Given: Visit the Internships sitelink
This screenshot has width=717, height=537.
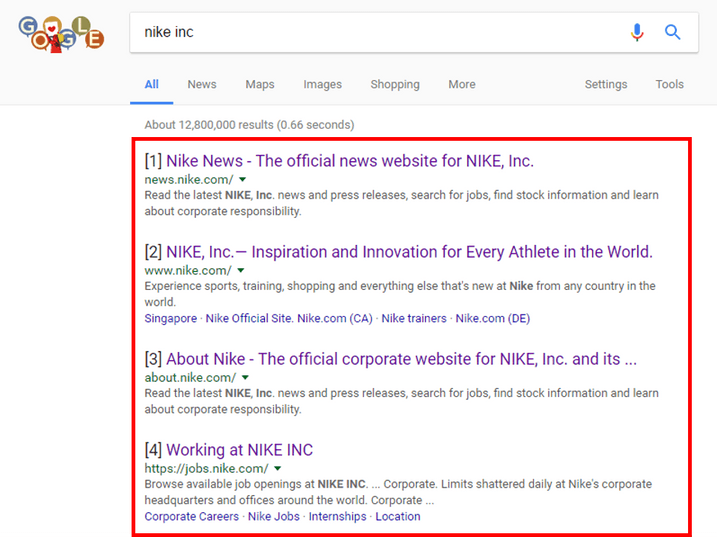Looking at the screenshot, I should 337,516.
